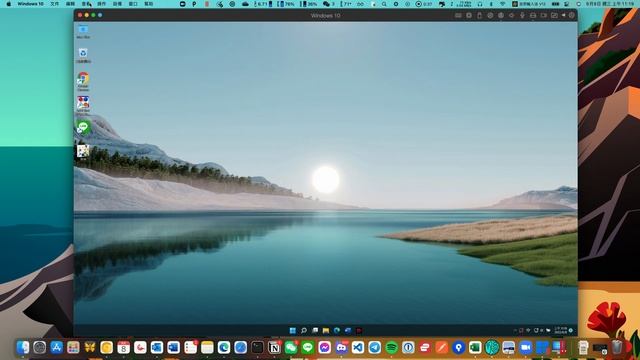Select the Recycle Bin desktop icon
This screenshot has height=360, width=640.
83,56
